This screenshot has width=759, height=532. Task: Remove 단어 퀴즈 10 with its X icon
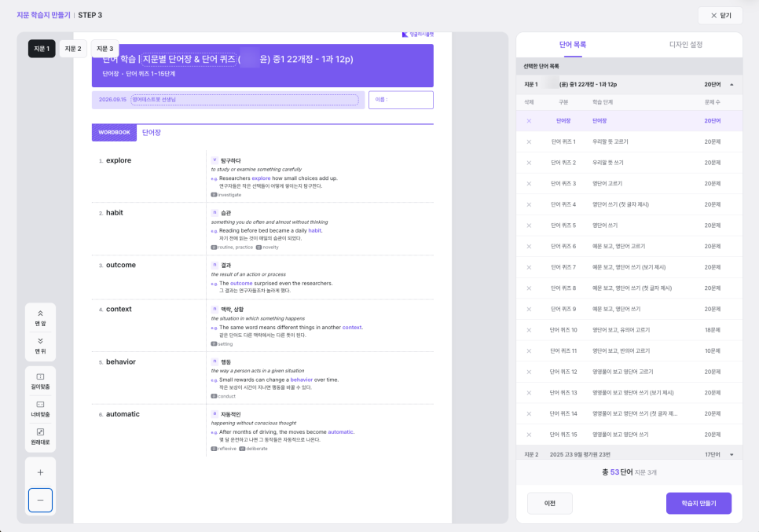(x=529, y=330)
